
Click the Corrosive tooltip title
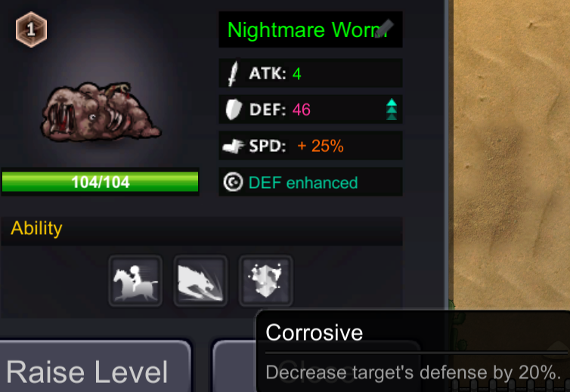click(x=314, y=332)
